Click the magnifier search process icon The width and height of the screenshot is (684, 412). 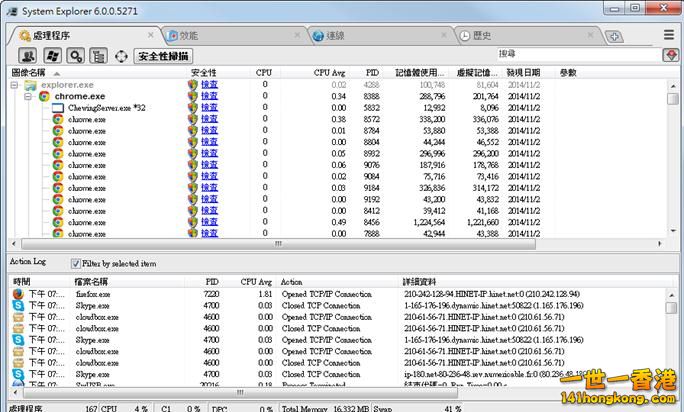[x=75, y=56]
